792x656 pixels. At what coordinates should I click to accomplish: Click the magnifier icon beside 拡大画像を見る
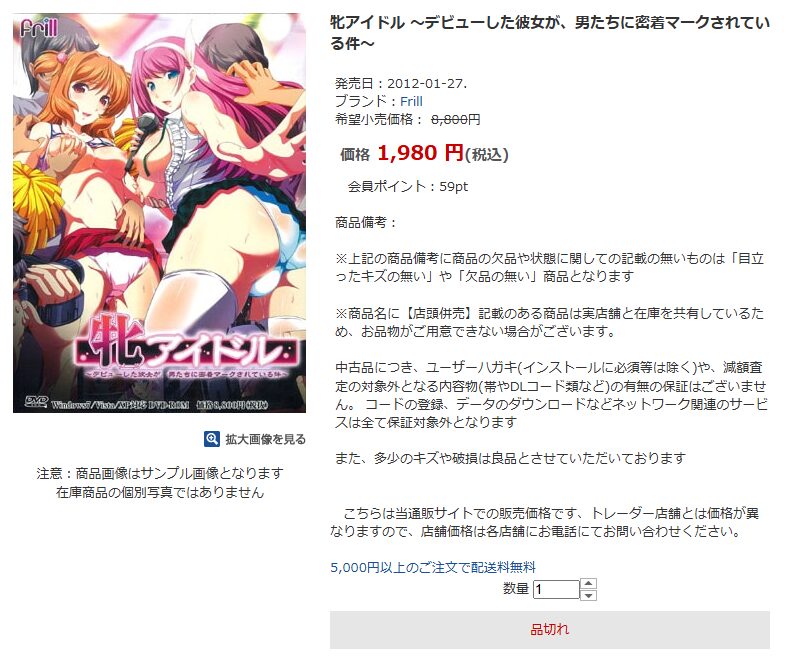pos(212,439)
